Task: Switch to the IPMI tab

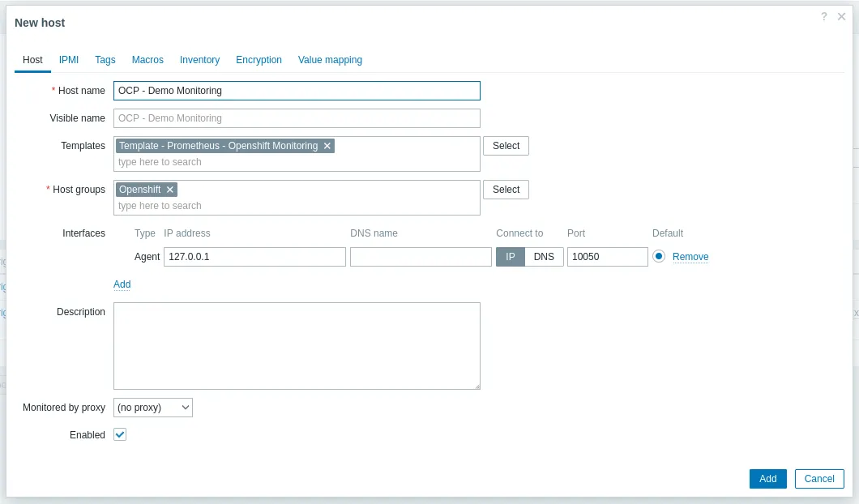Action: [68, 60]
